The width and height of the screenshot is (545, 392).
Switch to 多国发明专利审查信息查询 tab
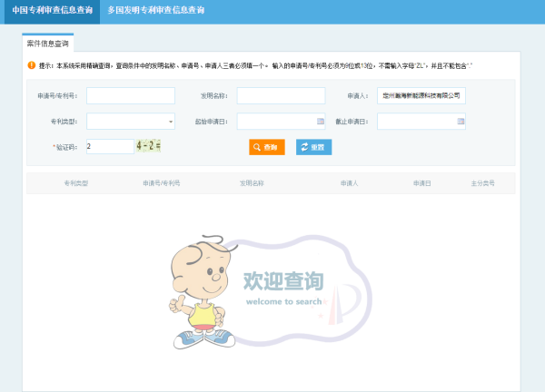click(x=155, y=11)
